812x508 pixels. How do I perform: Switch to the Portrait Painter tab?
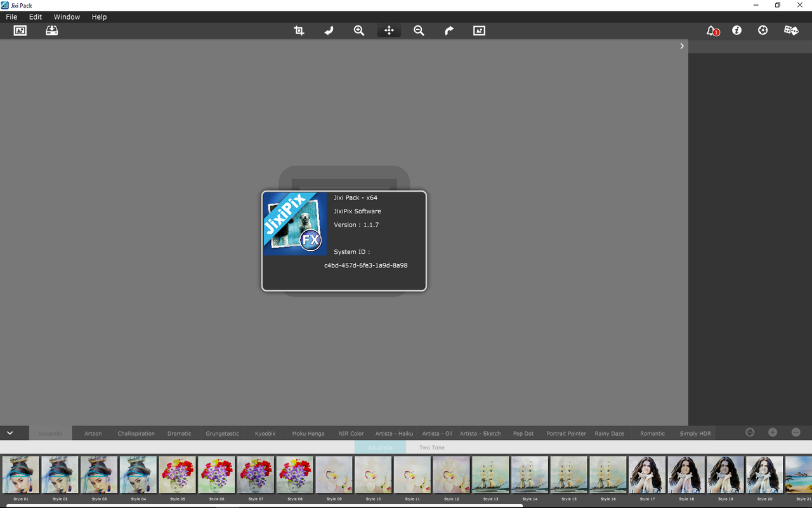(x=566, y=433)
